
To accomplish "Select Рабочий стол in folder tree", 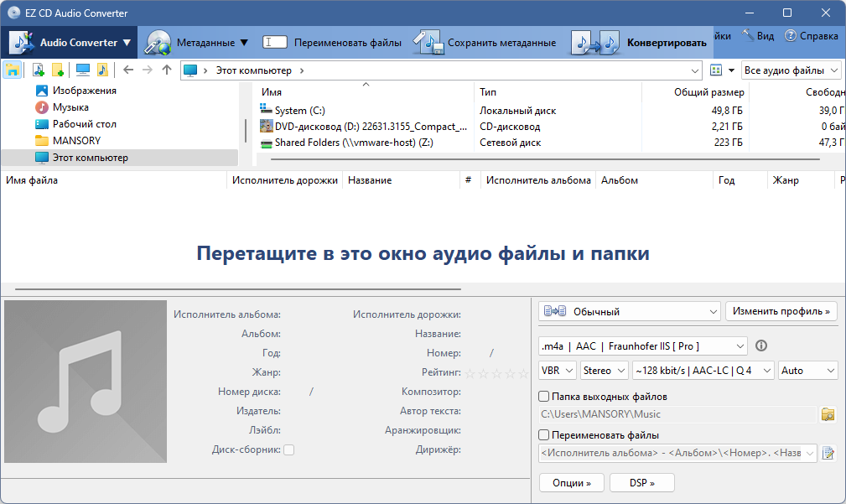I will tap(84, 124).
